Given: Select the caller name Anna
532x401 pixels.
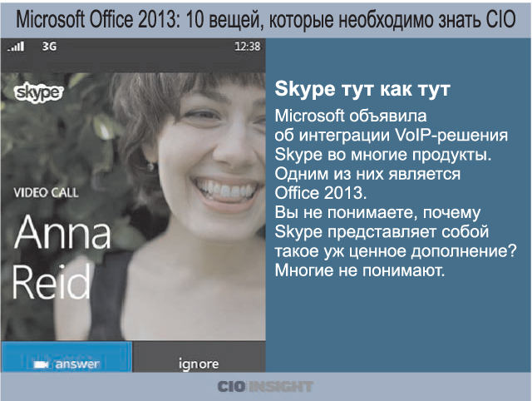Looking at the screenshot, I should (62, 233).
